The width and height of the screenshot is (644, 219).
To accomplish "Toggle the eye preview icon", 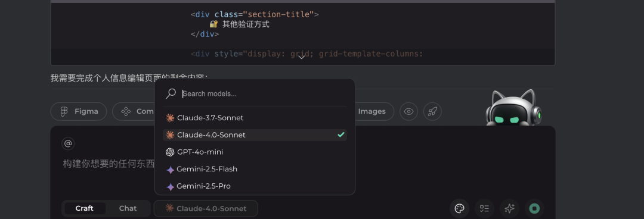I will click(408, 111).
